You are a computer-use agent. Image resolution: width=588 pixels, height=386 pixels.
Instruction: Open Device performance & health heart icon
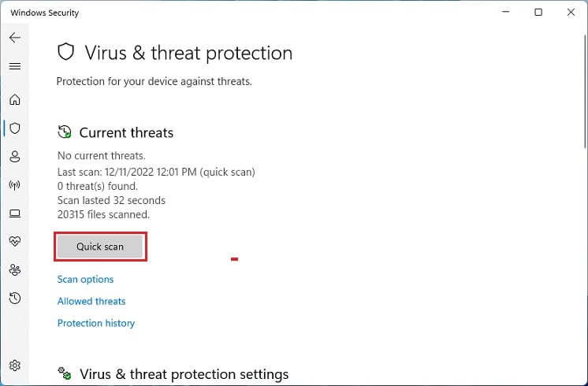[15, 241]
